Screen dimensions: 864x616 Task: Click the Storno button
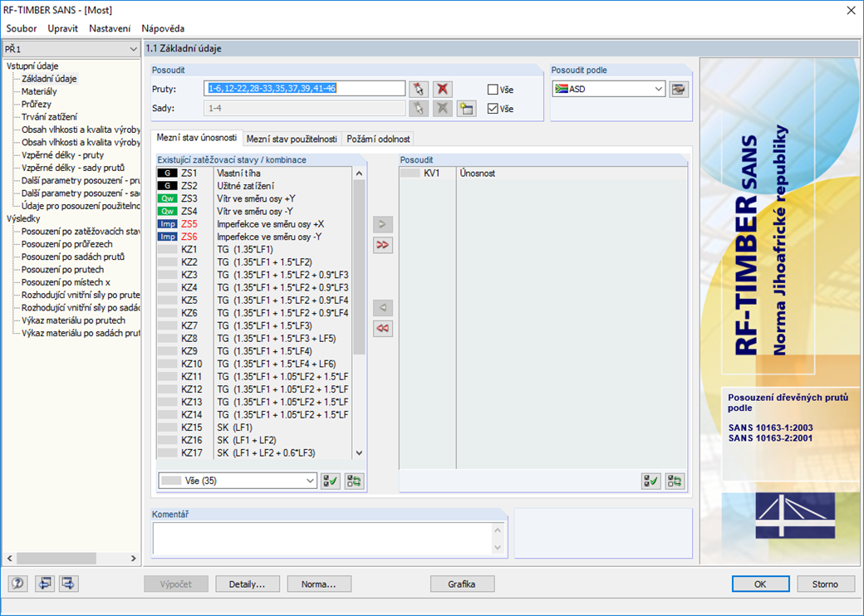point(825,584)
